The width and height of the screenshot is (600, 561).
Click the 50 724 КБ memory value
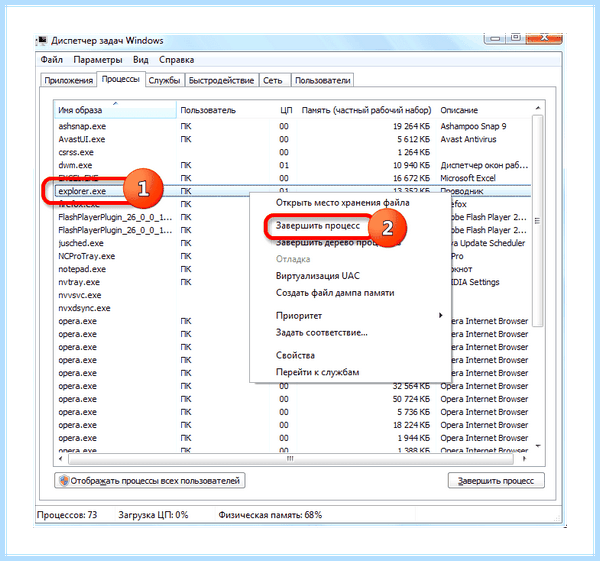[x=411, y=399]
